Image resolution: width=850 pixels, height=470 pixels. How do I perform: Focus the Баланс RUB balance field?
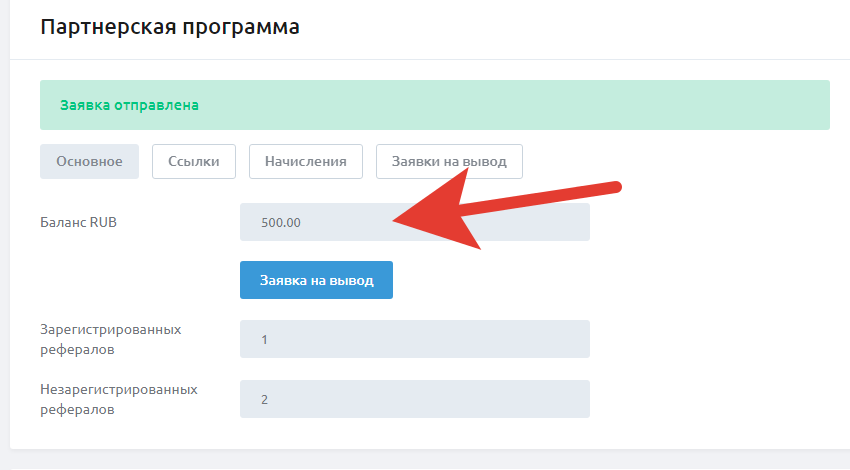coord(415,222)
